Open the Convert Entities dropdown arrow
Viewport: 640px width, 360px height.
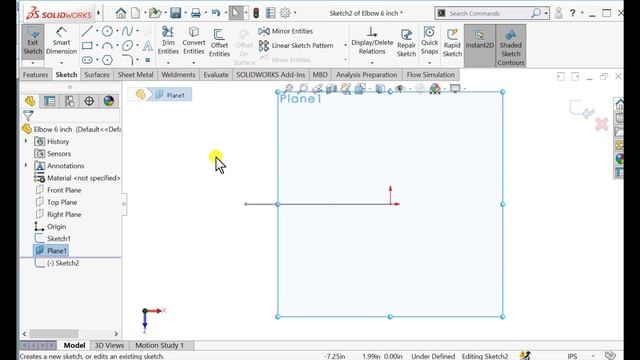coord(193,63)
